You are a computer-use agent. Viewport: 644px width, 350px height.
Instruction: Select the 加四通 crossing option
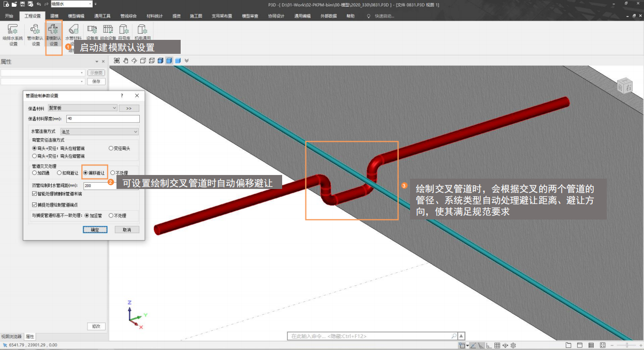point(35,173)
